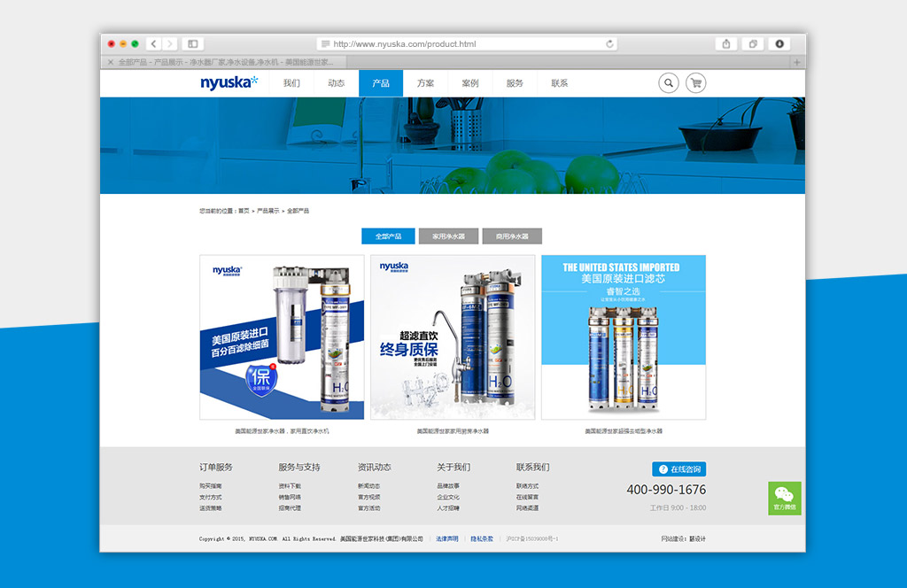Show all tabs using the tab overview icon
Image resolution: width=907 pixels, height=588 pixels.
coord(753,43)
